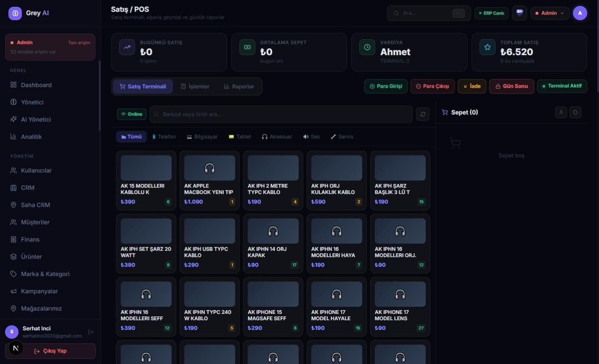Open CRM module in sidebar

tap(50, 187)
